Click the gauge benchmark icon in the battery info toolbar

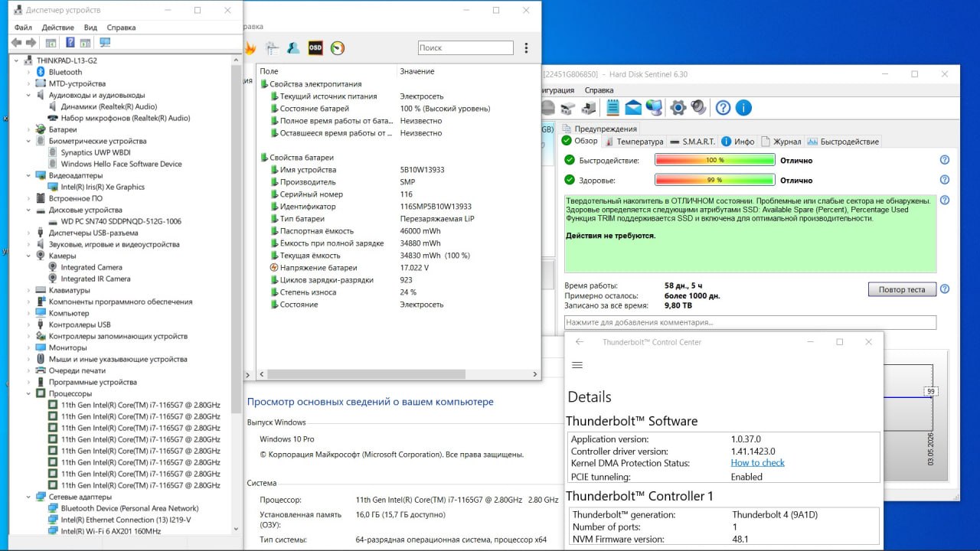tap(338, 47)
